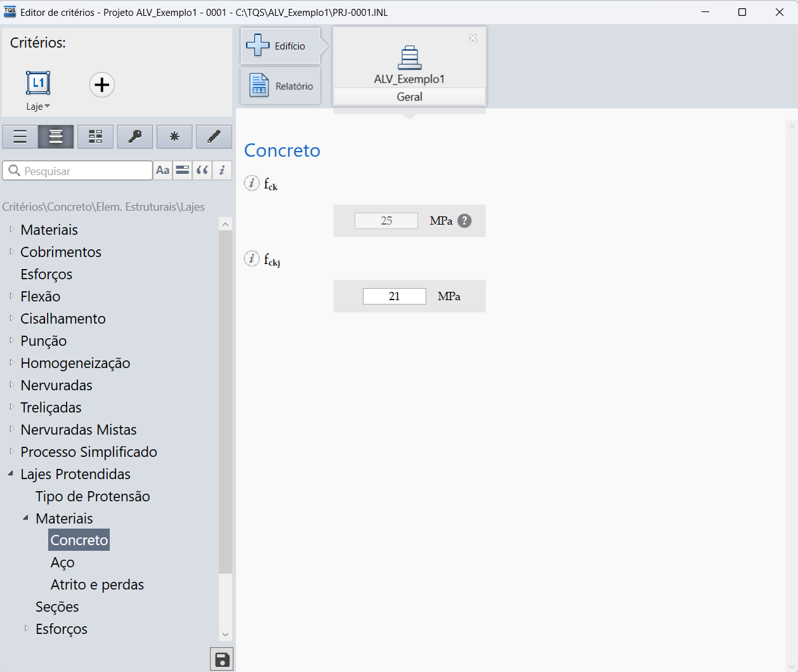Add a new criteria with the plus button

click(101, 85)
